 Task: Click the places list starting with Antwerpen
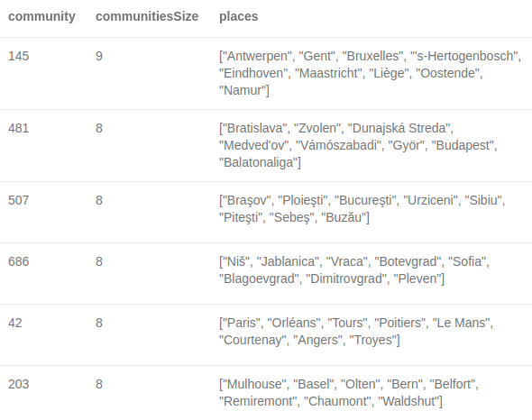(370, 73)
